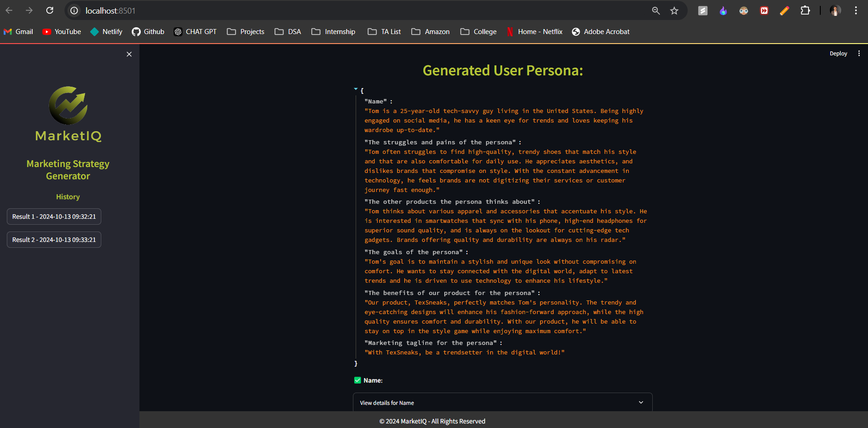The width and height of the screenshot is (868, 428).
Task: Go forward in browser history
Action: click(30, 10)
